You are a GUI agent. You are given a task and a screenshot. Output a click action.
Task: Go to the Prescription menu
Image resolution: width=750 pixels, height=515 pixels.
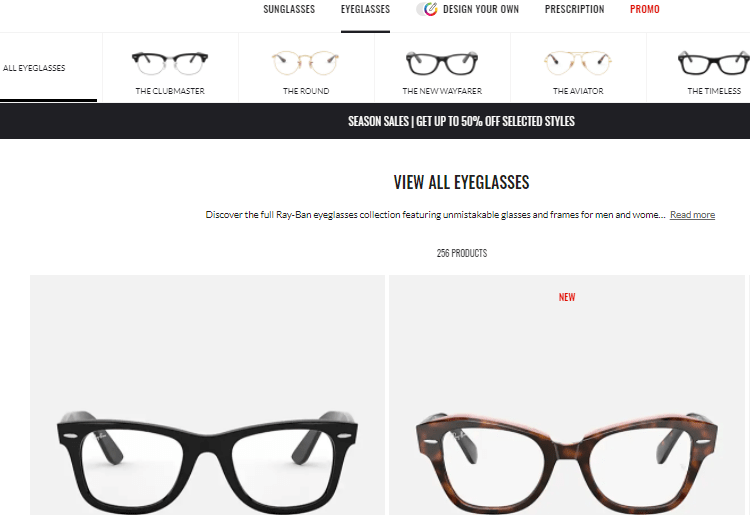coord(574,9)
